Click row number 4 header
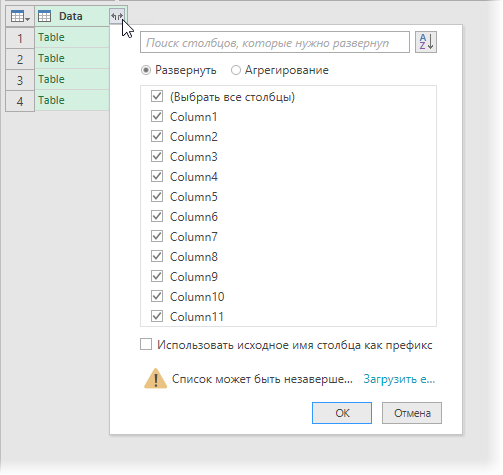The image size is (503, 475). click(x=20, y=101)
